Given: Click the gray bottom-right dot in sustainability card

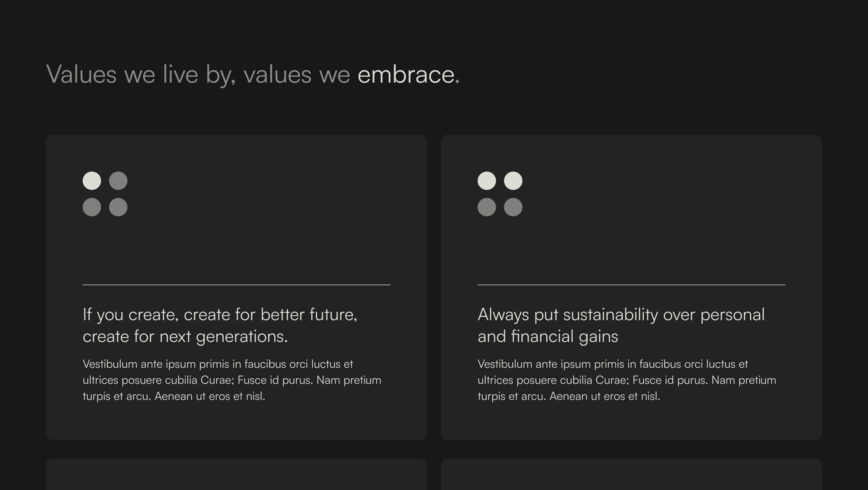Looking at the screenshot, I should [513, 207].
